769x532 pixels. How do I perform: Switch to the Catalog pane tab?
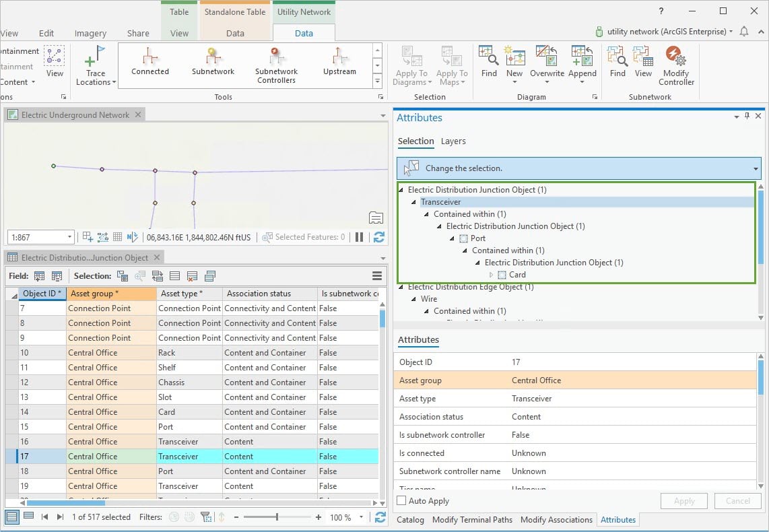410,519
